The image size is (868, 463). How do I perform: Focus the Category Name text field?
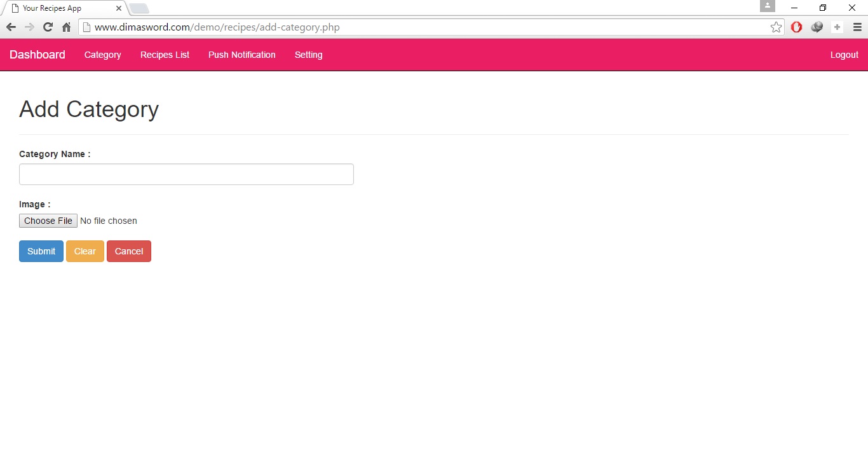click(x=186, y=174)
